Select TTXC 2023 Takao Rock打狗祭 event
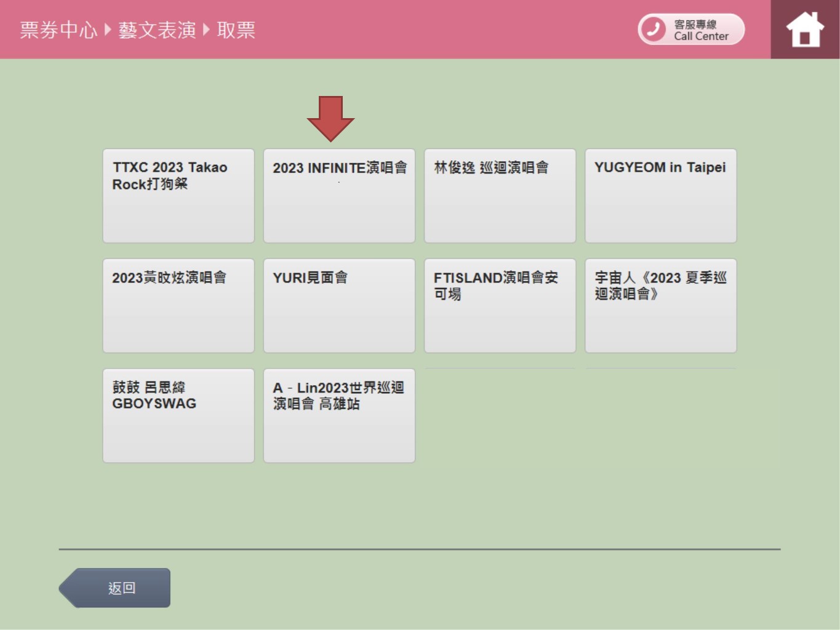 point(178,196)
